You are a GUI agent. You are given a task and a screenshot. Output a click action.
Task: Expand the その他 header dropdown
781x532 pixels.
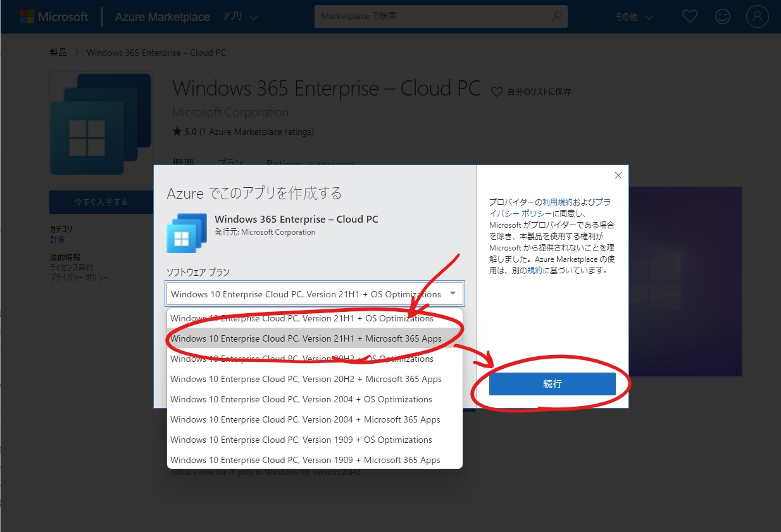(634, 17)
